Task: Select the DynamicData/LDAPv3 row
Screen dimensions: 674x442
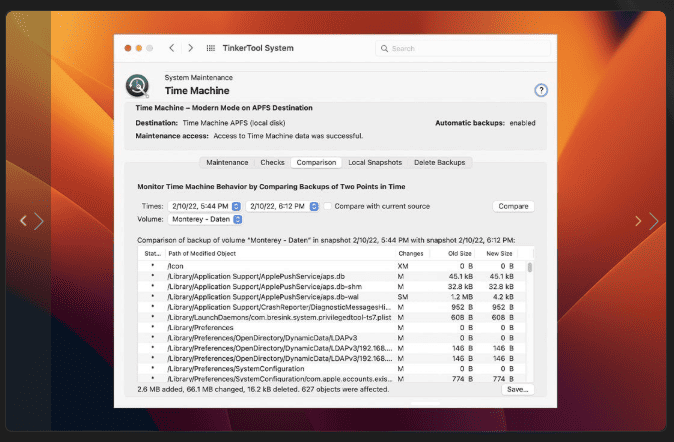Action: pyautogui.click(x=332, y=338)
